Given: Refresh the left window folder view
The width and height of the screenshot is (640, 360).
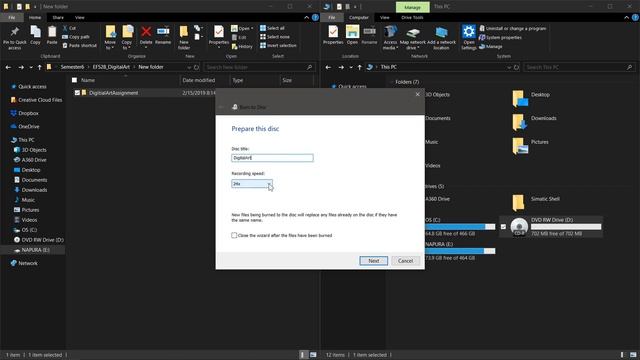Looking at the screenshot, I should [x=196, y=67].
